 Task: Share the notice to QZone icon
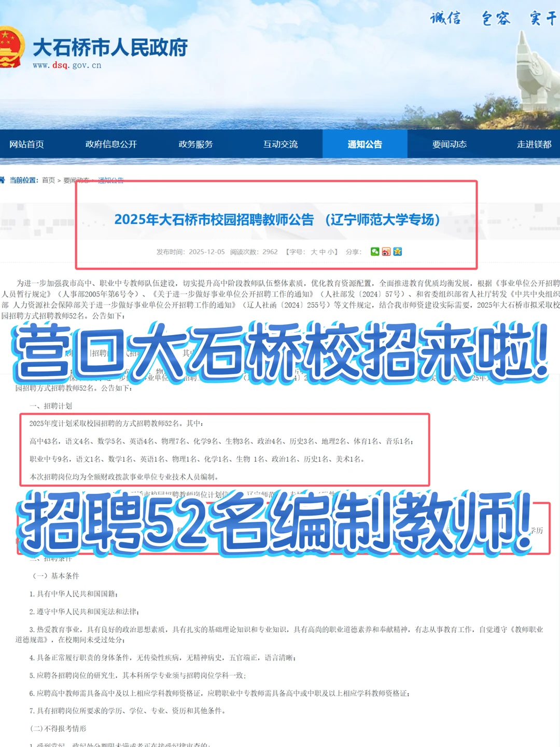click(398, 252)
